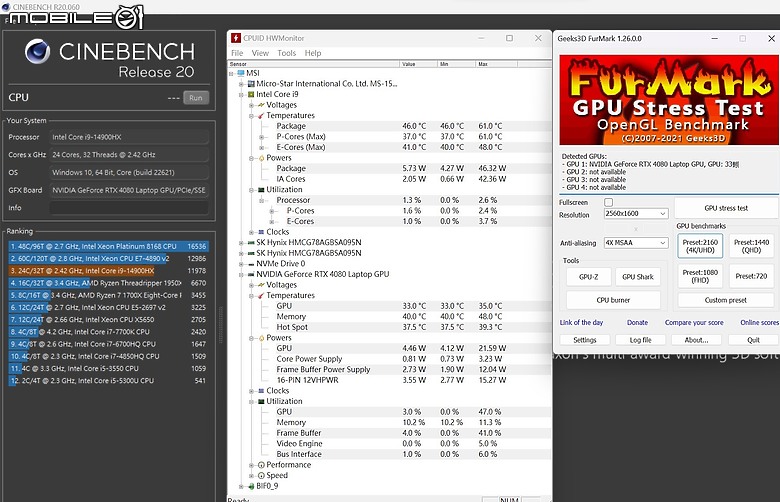This screenshot has height=502, width=780.
Task: Open Online scores link
Action: [x=759, y=322]
